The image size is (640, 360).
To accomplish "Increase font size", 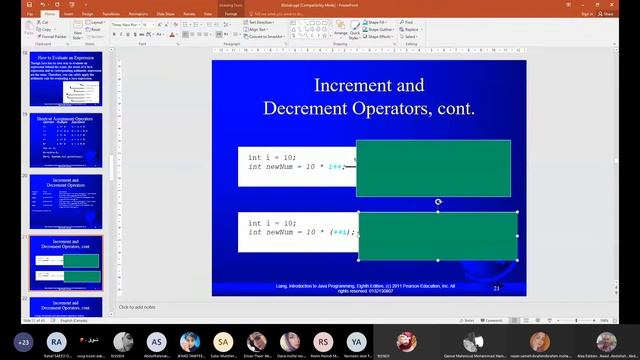I will click(160, 25).
